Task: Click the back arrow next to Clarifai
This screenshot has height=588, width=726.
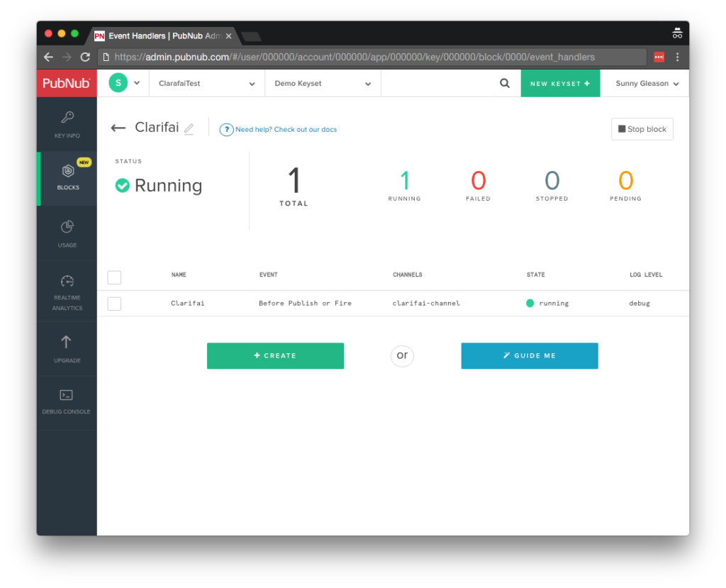Action: pos(118,128)
